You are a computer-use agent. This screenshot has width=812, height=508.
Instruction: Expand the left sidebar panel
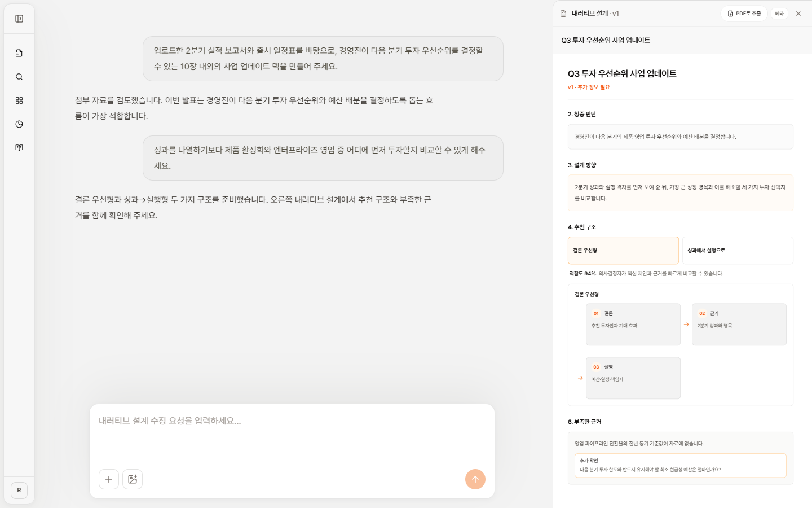coord(19,19)
